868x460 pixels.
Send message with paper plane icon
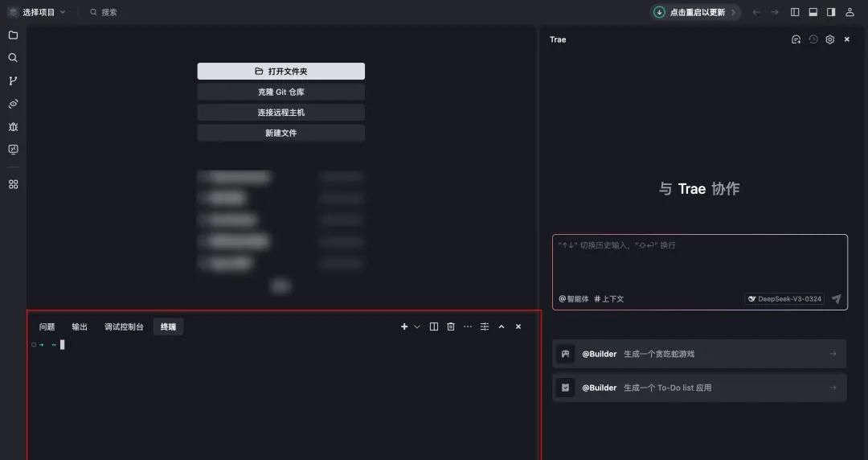[836, 299]
